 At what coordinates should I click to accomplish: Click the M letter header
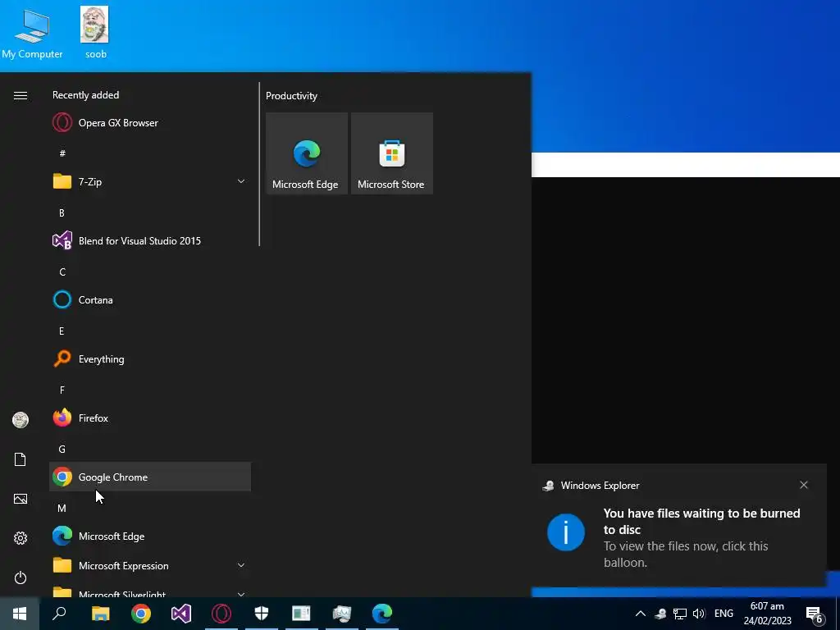62,508
